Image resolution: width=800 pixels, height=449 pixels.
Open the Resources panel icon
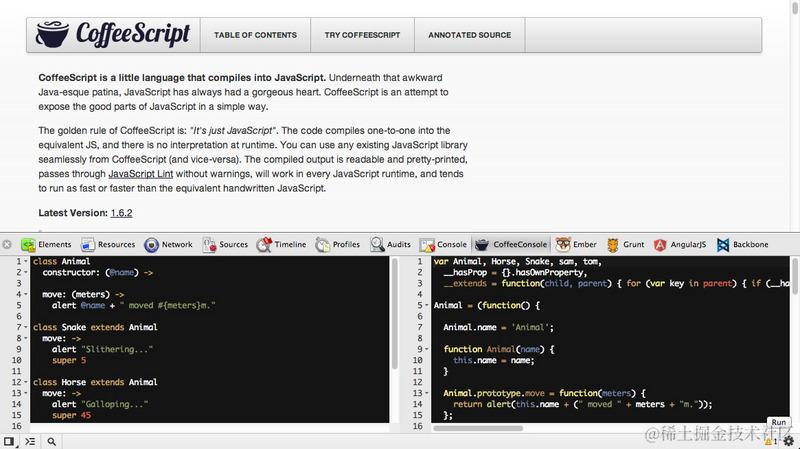click(x=88, y=245)
